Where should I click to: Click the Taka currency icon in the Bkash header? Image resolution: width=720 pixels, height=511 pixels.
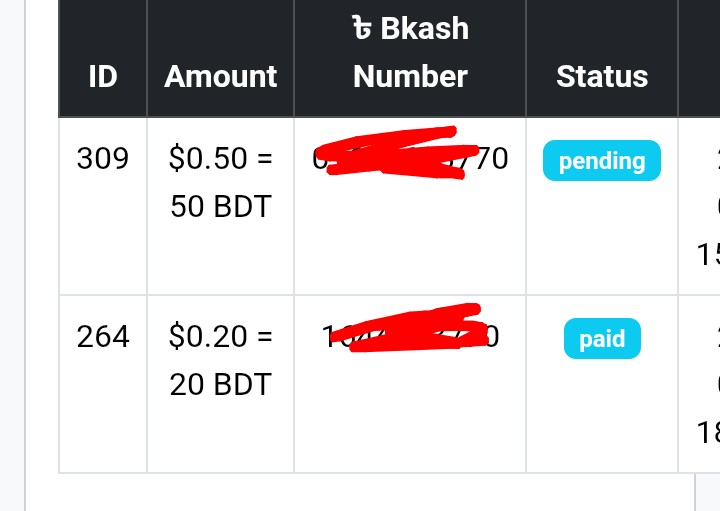pyautogui.click(x=362, y=28)
